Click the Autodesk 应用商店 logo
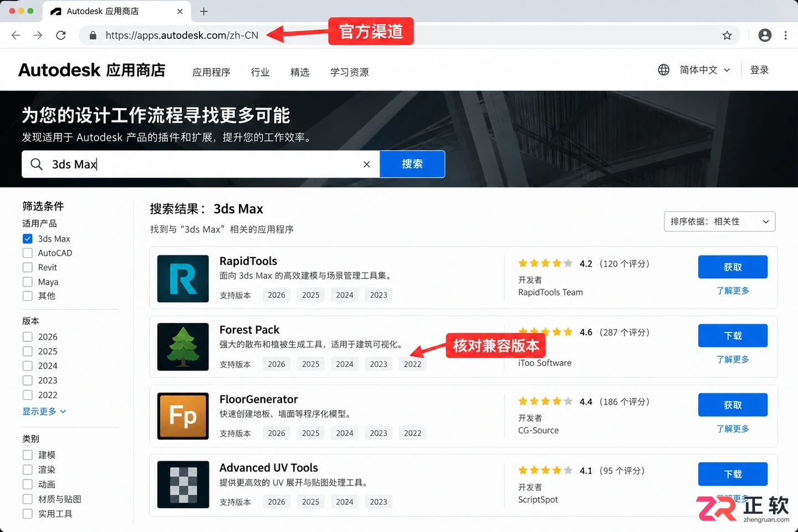Viewport: 798px width, 532px height. pyautogui.click(x=92, y=70)
